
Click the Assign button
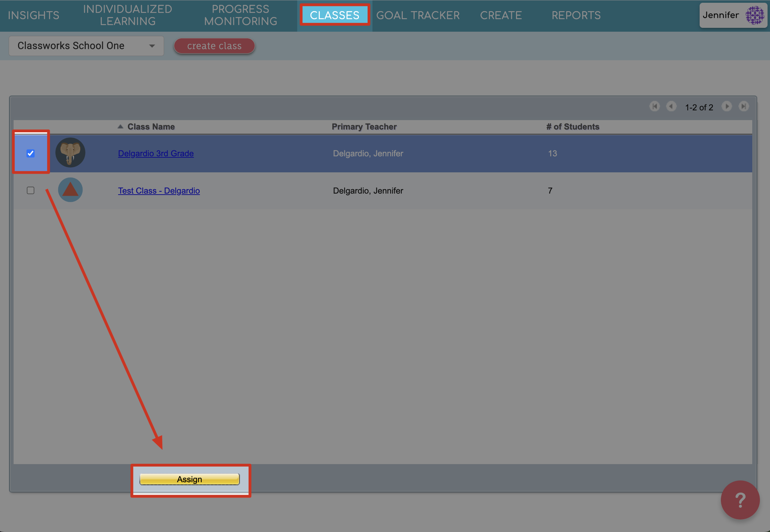coord(190,479)
